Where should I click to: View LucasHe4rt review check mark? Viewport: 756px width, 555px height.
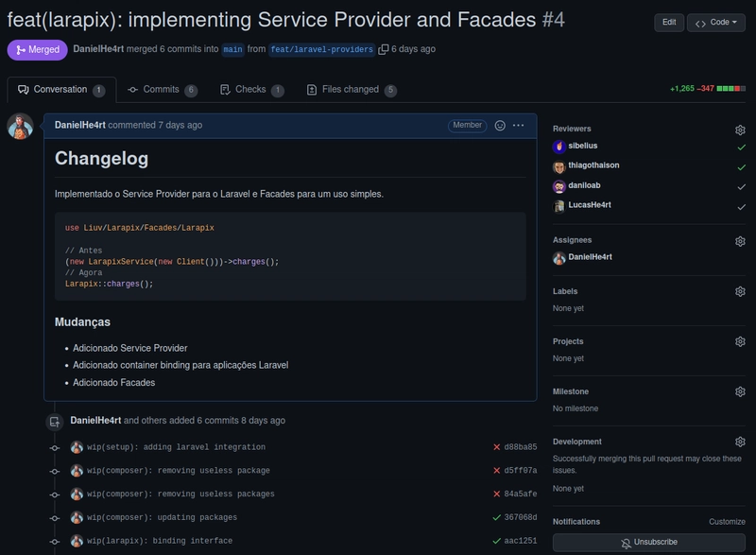point(742,207)
